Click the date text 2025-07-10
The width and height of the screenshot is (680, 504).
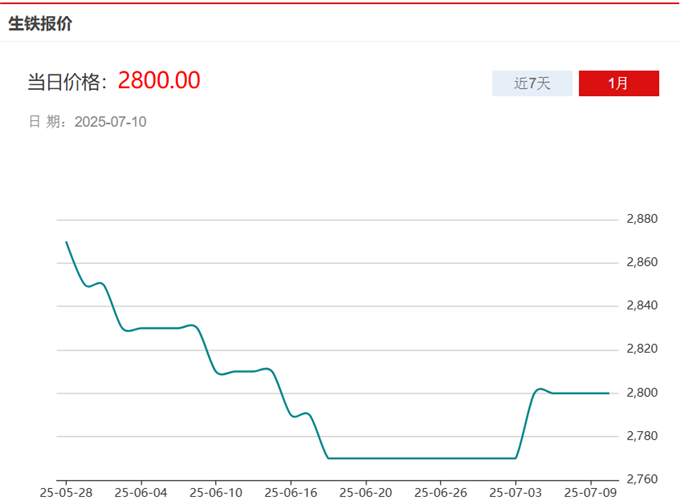[x=111, y=122]
